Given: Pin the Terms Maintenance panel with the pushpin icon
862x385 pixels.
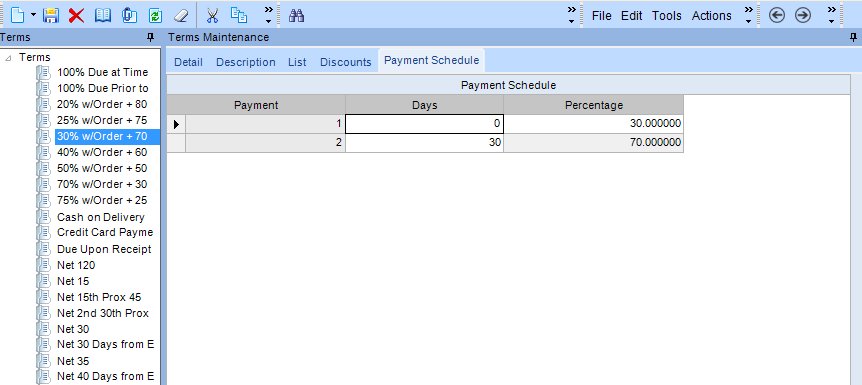Looking at the screenshot, I should click(853, 37).
